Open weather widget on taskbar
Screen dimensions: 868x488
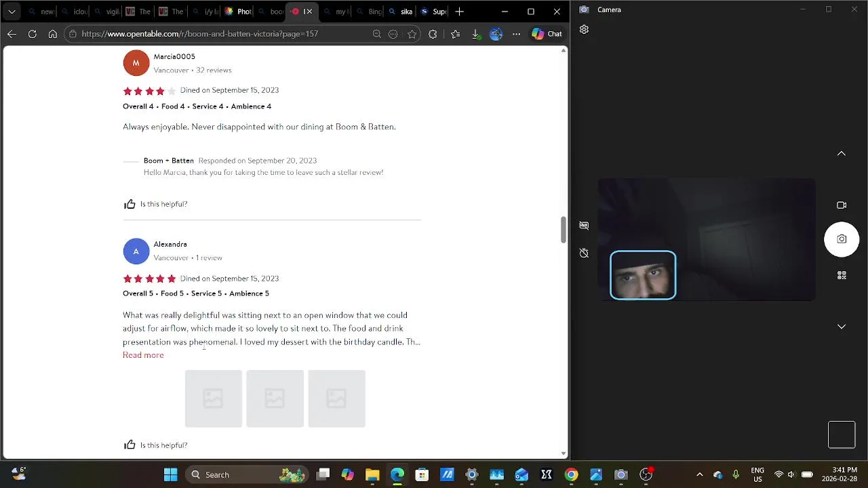click(x=18, y=474)
